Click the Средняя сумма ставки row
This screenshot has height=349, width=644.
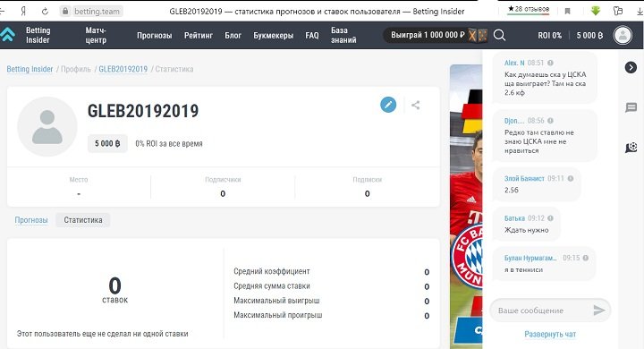332,286
